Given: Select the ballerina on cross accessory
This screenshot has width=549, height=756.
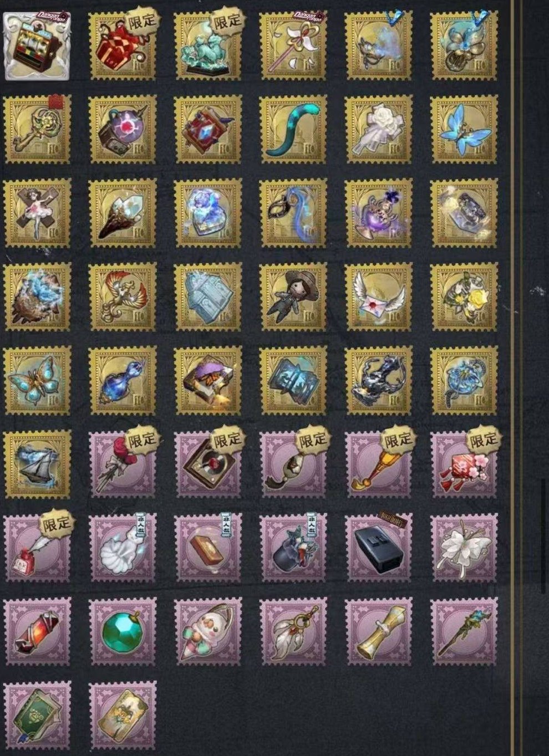Looking at the screenshot, I should pyautogui.click(x=37, y=213).
